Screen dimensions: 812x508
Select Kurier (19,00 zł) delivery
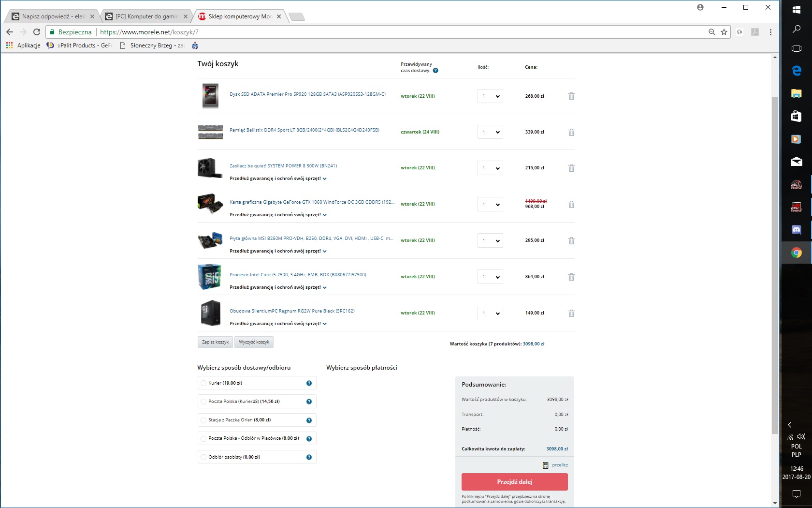coord(203,383)
